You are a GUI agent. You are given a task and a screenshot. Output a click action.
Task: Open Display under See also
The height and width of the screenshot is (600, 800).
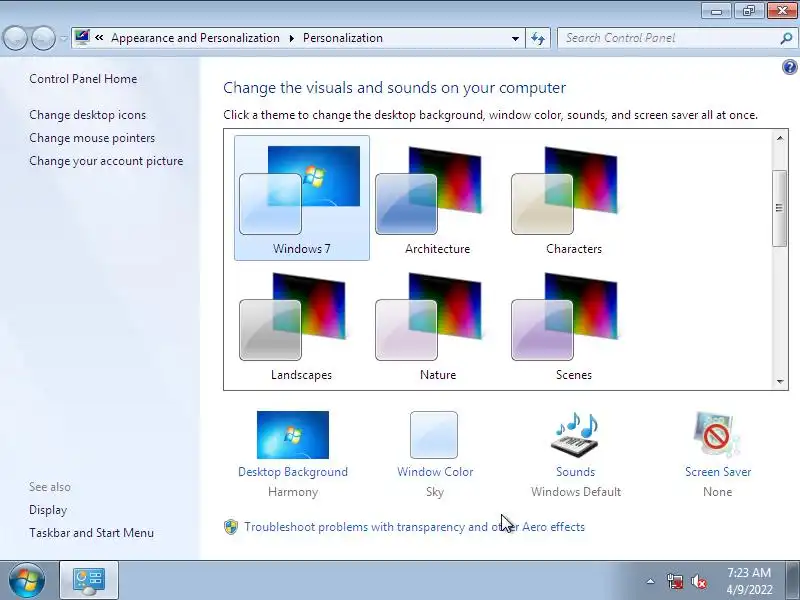coord(48,510)
